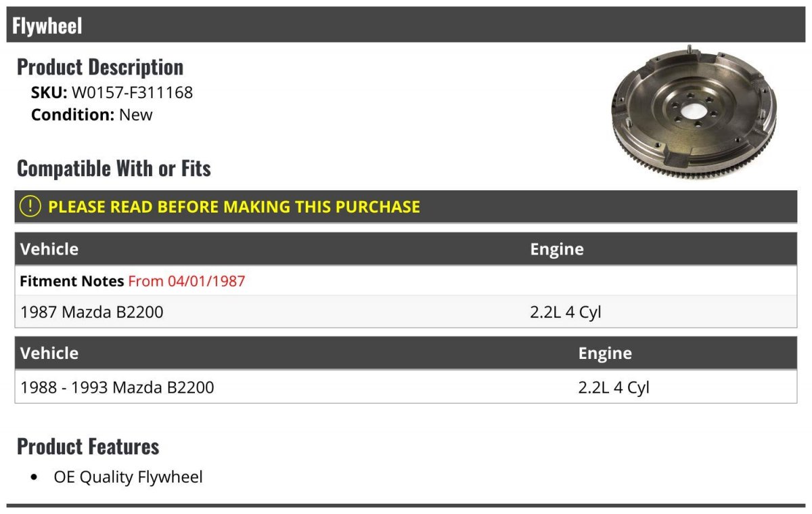Image resolution: width=812 pixels, height=514 pixels.
Task: Click the Vehicle header in the first fitment table
Action: click(x=49, y=249)
